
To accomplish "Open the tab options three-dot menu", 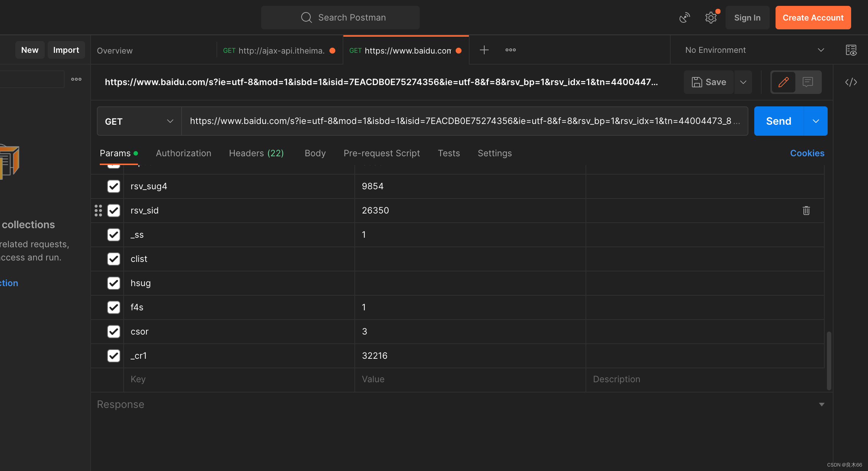I will 511,50.
